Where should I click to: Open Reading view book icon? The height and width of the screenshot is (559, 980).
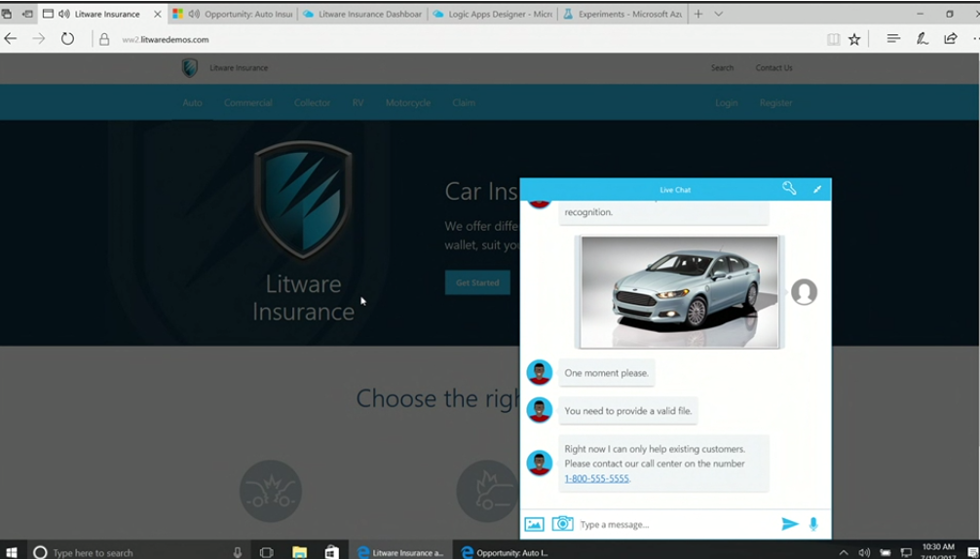pyautogui.click(x=833, y=39)
